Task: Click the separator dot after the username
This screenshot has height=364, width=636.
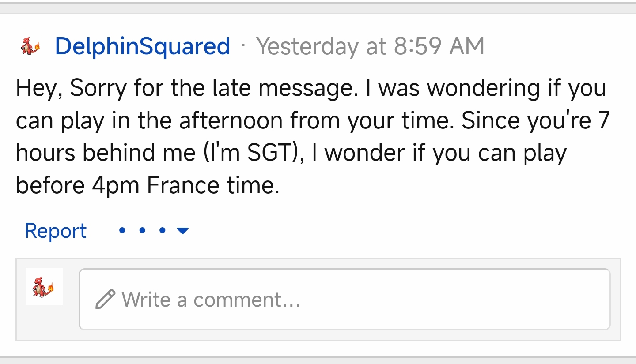Action: (243, 46)
